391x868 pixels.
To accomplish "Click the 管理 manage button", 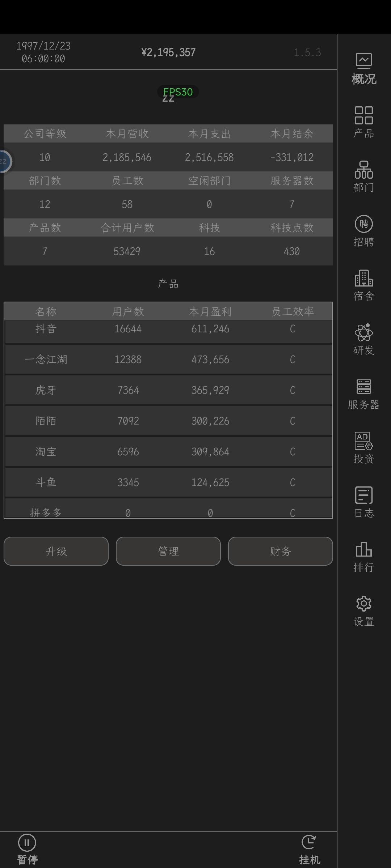I will [x=168, y=551].
